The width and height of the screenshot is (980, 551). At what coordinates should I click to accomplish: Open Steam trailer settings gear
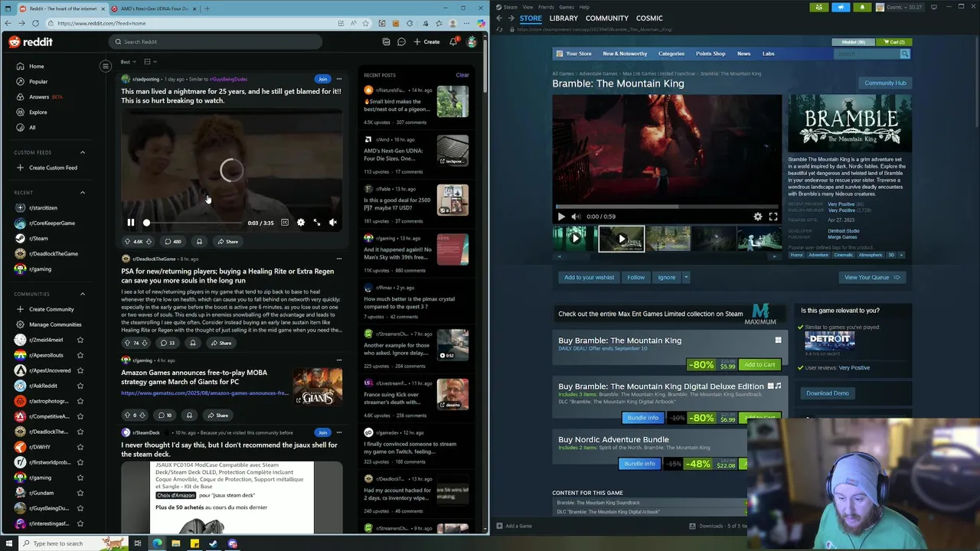(x=758, y=217)
